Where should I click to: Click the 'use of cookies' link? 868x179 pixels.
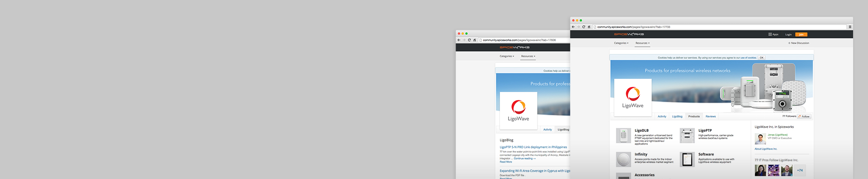748,58
